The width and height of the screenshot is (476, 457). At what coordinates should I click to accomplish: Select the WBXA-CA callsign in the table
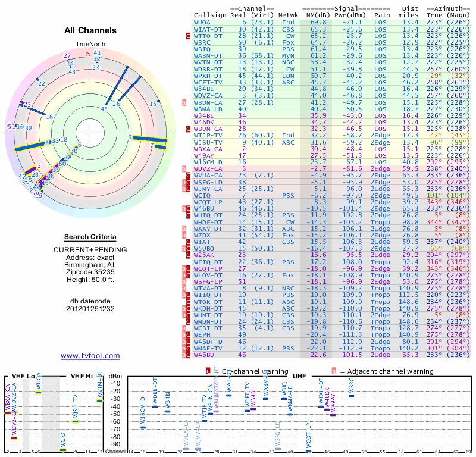[x=208, y=149]
